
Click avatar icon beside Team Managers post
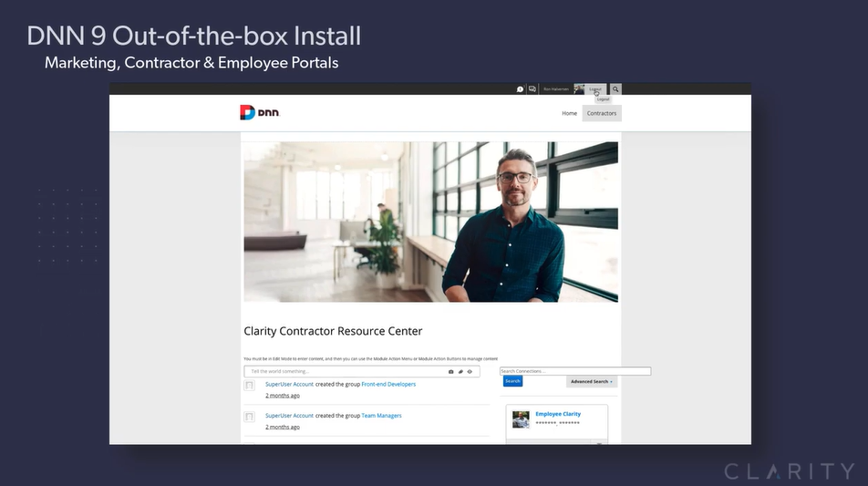click(249, 417)
